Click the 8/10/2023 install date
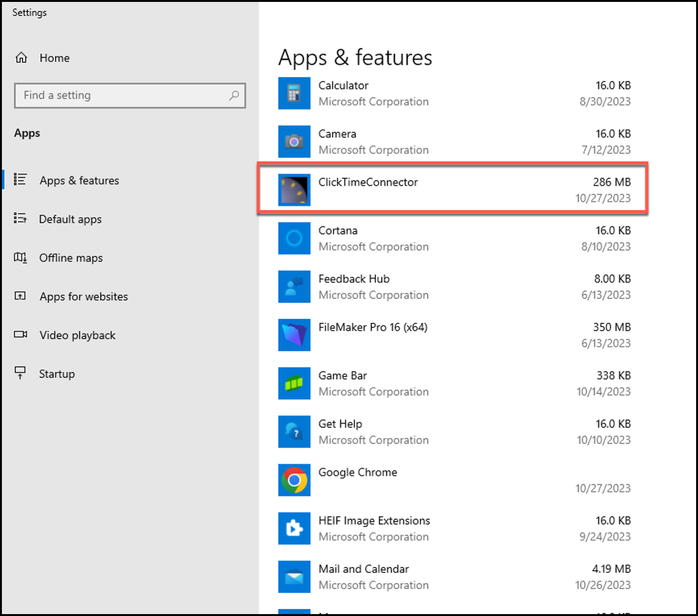698x616 pixels. click(606, 247)
